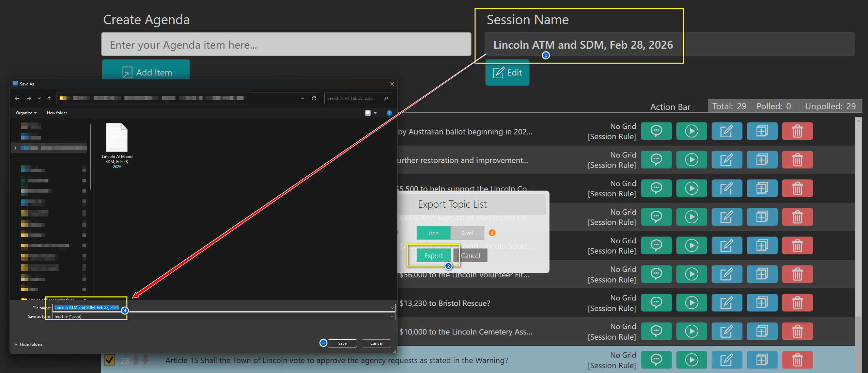
Task: Click the agenda item input field
Action: click(x=286, y=45)
